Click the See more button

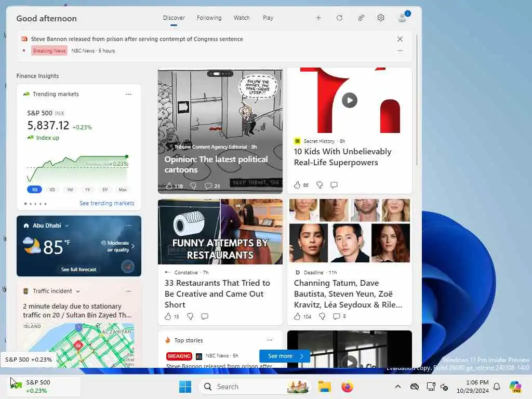pos(284,356)
